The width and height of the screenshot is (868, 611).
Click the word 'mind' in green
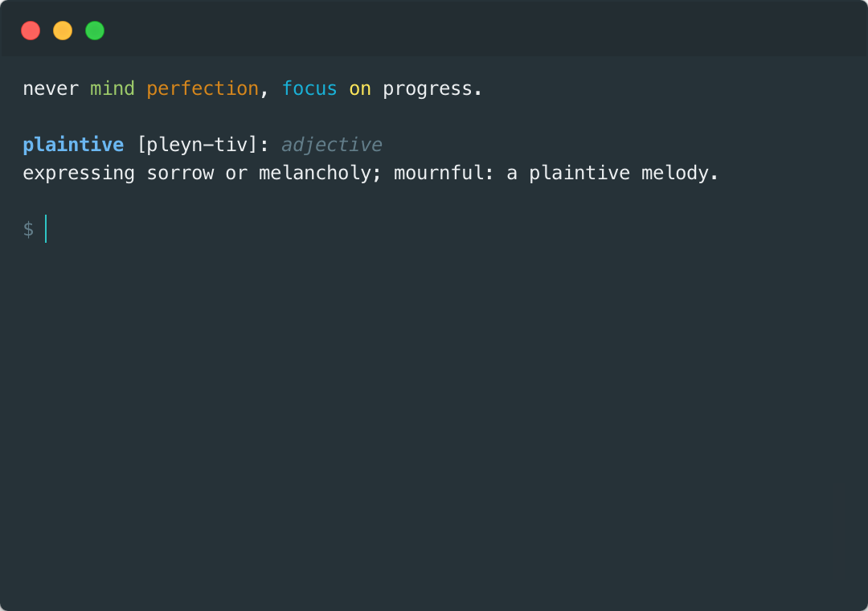(x=112, y=88)
